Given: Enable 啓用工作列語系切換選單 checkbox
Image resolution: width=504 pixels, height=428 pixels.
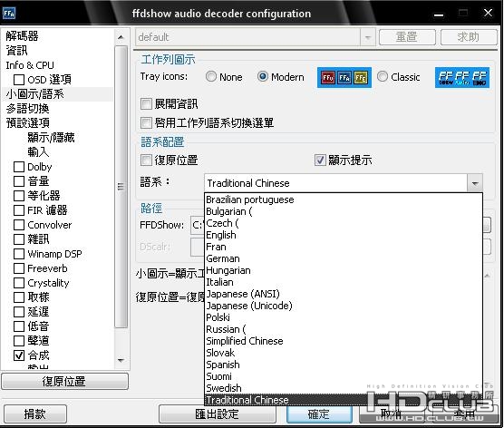Looking at the screenshot, I should click(x=146, y=122).
